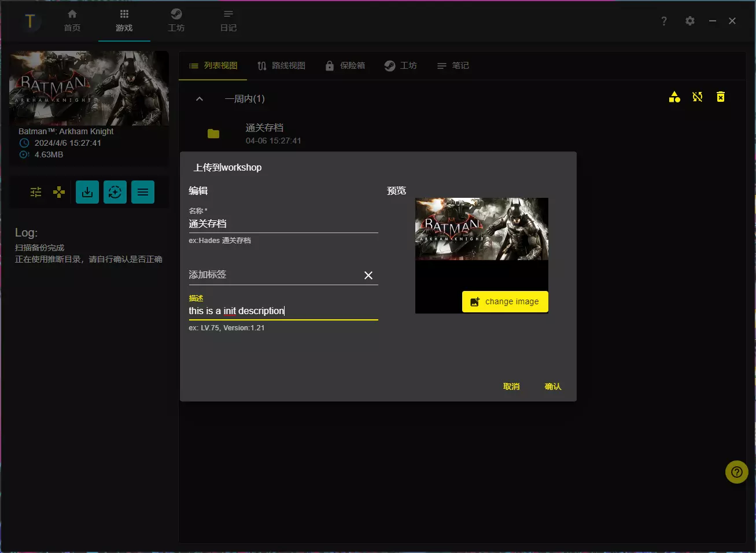756x553 pixels.
Task: Click the round yellow help button
Action: tap(737, 472)
